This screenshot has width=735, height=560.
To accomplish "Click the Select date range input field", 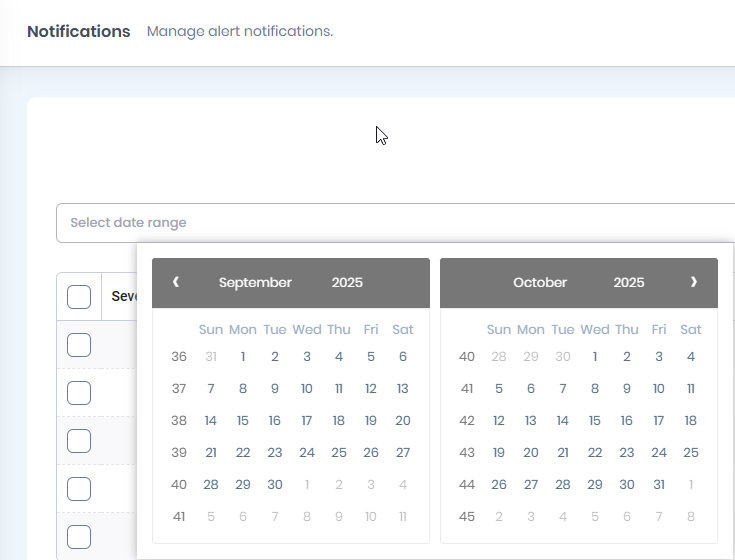I will point(395,222).
